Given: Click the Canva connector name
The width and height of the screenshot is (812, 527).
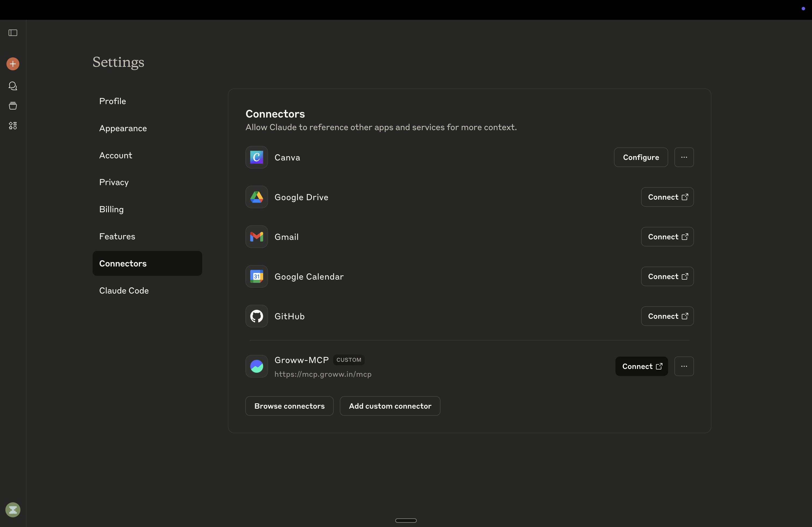Looking at the screenshot, I should tap(287, 158).
